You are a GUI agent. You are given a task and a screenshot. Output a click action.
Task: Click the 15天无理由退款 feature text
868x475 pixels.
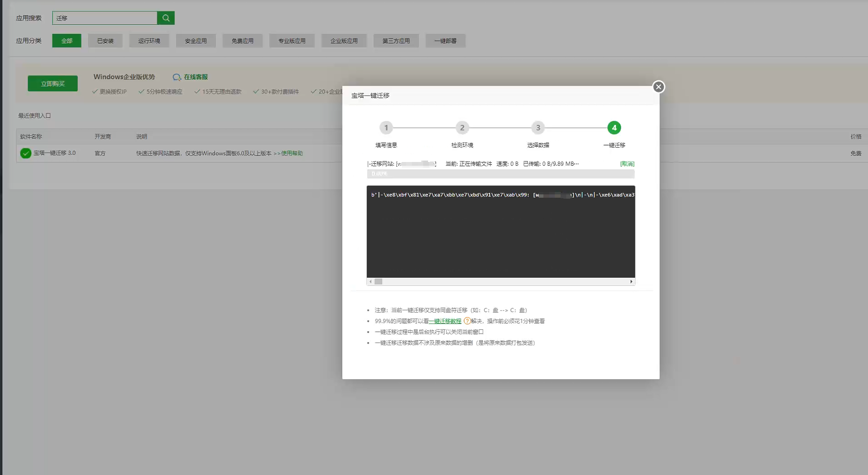(222, 92)
